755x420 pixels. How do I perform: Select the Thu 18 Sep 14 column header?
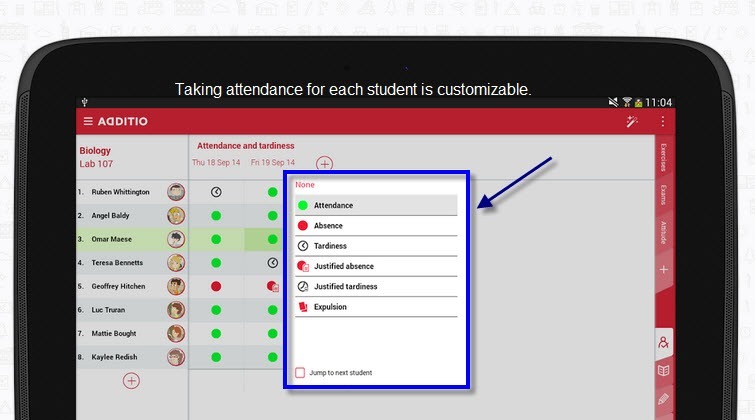coord(216,162)
